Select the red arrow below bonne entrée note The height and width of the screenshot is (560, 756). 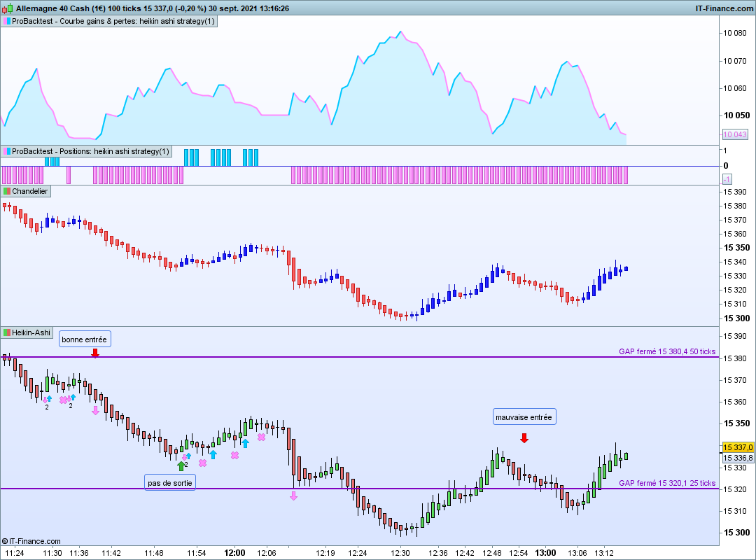(x=95, y=353)
